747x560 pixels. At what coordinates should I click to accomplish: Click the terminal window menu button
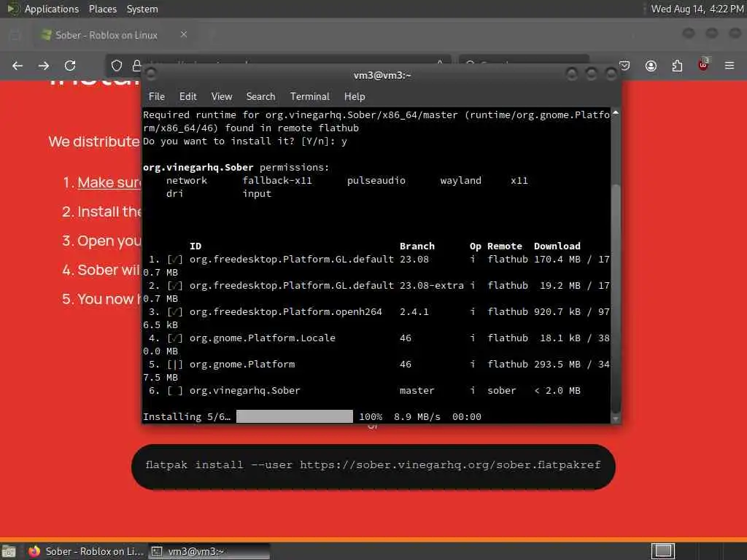[x=151, y=74]
